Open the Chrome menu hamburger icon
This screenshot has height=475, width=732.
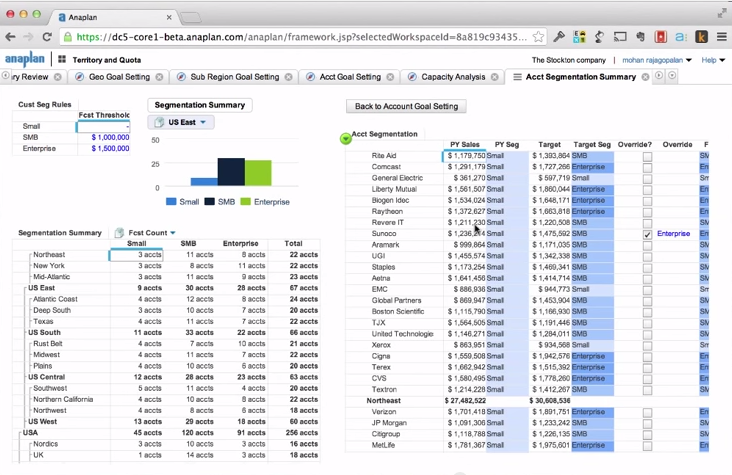click(722, 37)
